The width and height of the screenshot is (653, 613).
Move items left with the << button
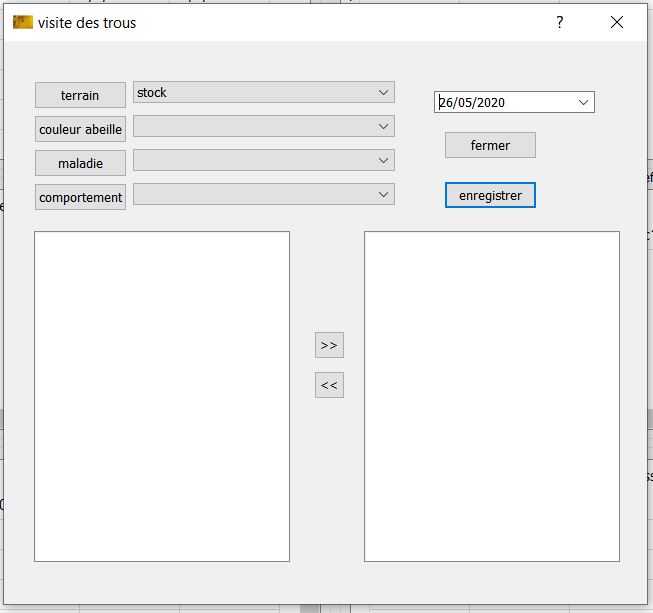329,385
